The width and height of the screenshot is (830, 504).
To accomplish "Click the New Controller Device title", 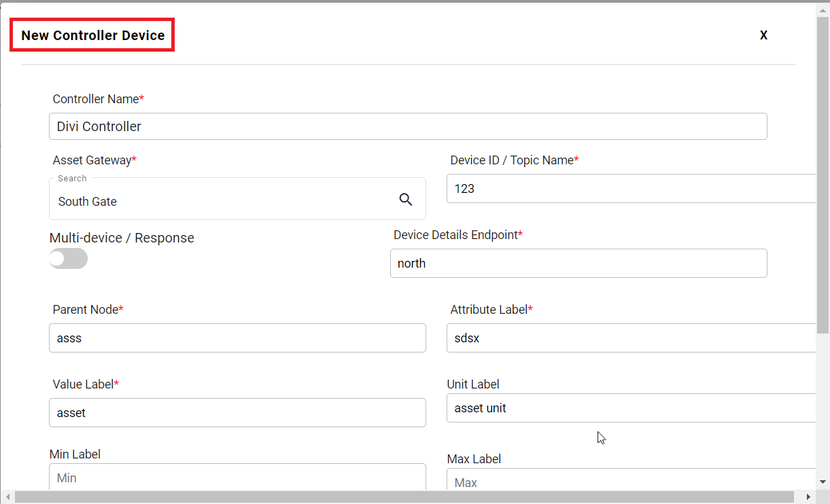I will pos(93,35).
